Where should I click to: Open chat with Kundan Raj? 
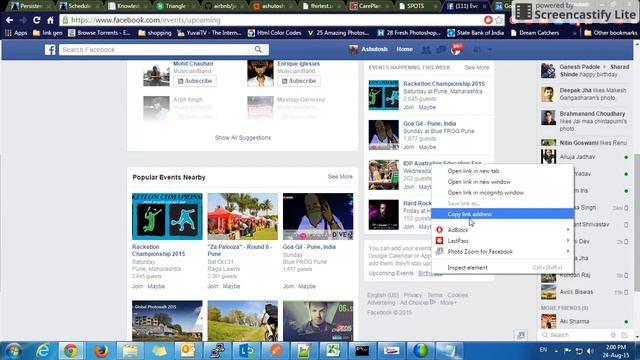[584, 275]
